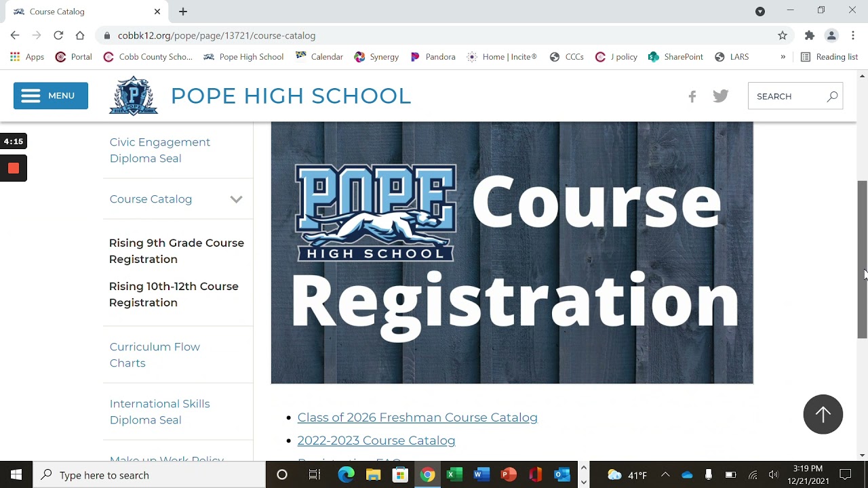Collapse the Course Catalog chevron
Viewport: 868px width, 488px height.
coord(236,199)
